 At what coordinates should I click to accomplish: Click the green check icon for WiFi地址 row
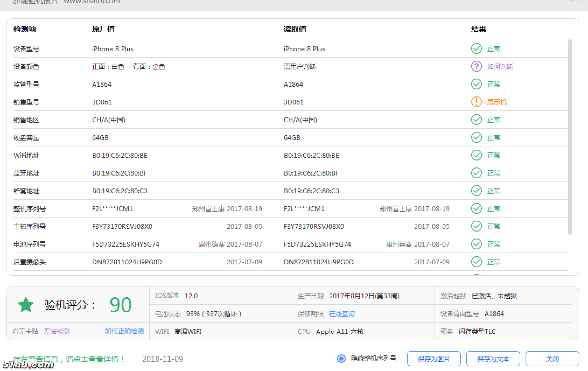[x=476, y=155]
